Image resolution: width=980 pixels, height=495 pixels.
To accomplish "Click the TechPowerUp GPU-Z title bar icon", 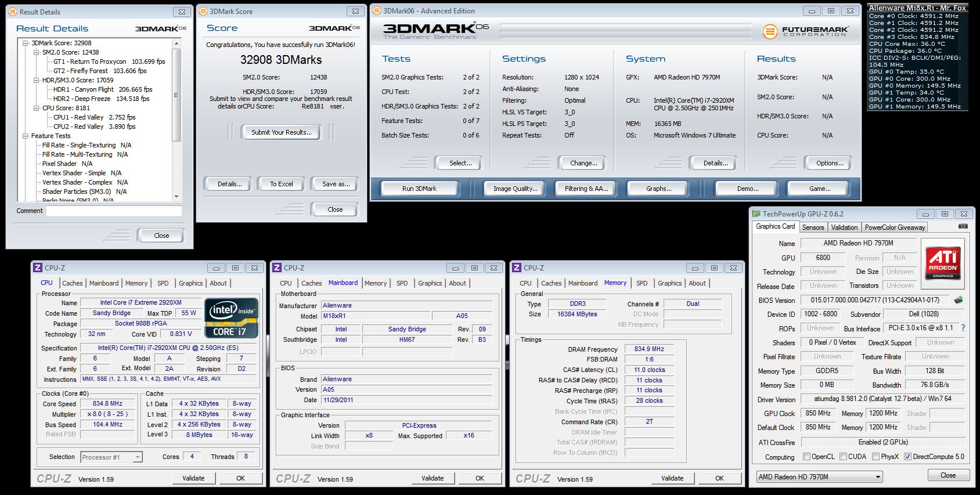I will [x=756, y=214].
